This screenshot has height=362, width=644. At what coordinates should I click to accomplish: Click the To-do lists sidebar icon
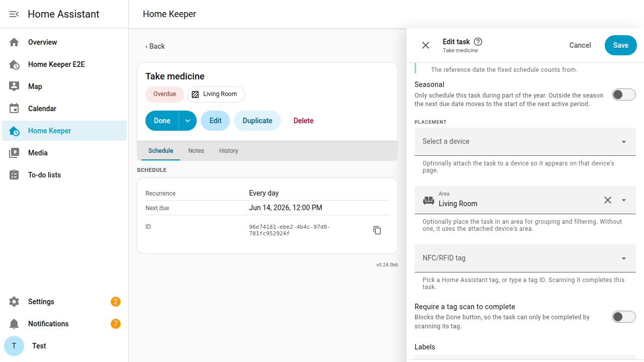coord(14,175)
